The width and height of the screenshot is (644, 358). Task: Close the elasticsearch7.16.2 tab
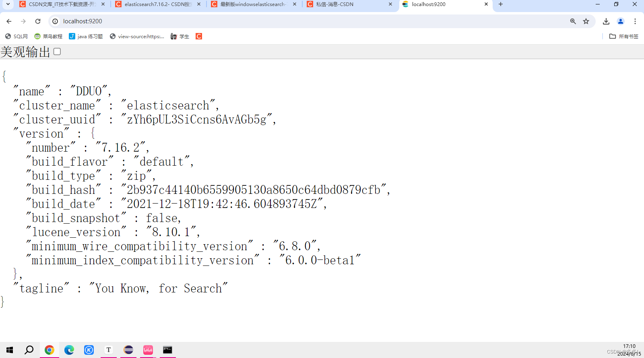[199, 4]
